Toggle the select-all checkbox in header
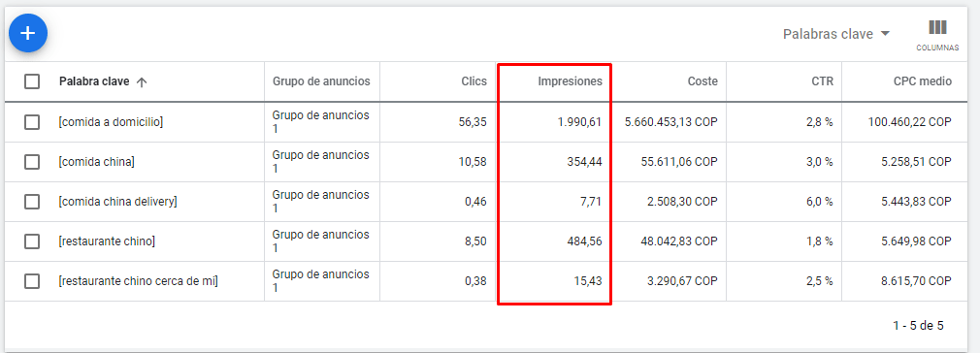 click(32, 81)
